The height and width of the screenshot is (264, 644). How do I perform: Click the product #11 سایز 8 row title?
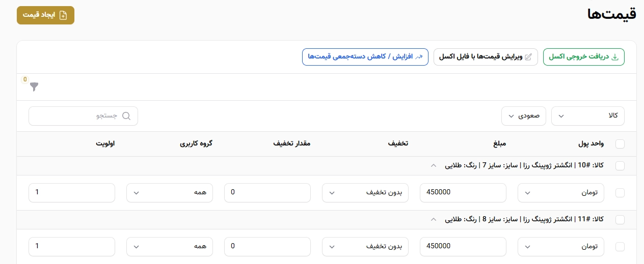[x=524, y=219]
